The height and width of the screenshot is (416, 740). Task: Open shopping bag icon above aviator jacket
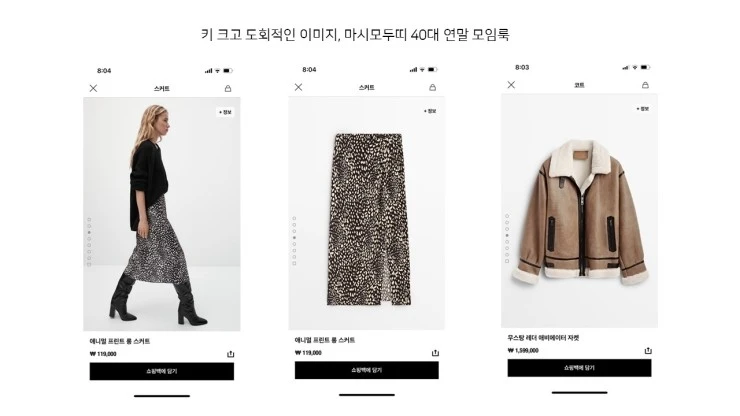click(x=645, y=85)
